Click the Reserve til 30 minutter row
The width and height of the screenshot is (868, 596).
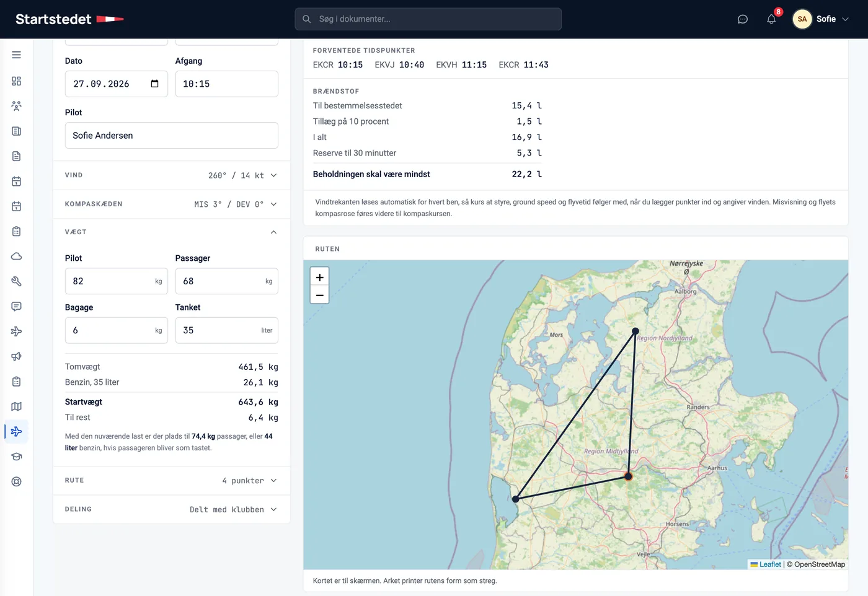[x=428, y=153]
